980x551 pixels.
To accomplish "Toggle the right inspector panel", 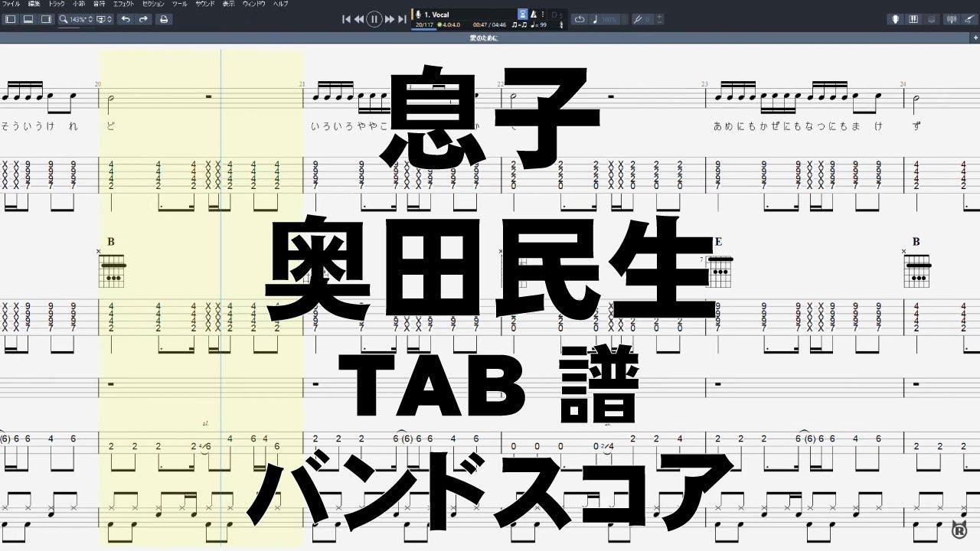I will pyautogui.click(x=46, y=19).
